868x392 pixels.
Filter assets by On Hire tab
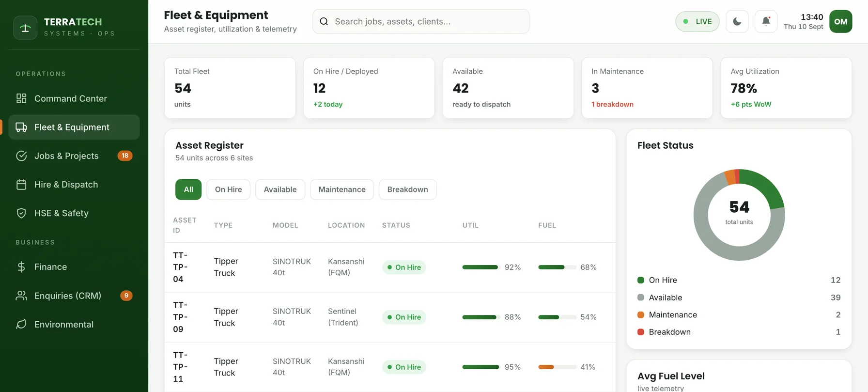[228, 189]
